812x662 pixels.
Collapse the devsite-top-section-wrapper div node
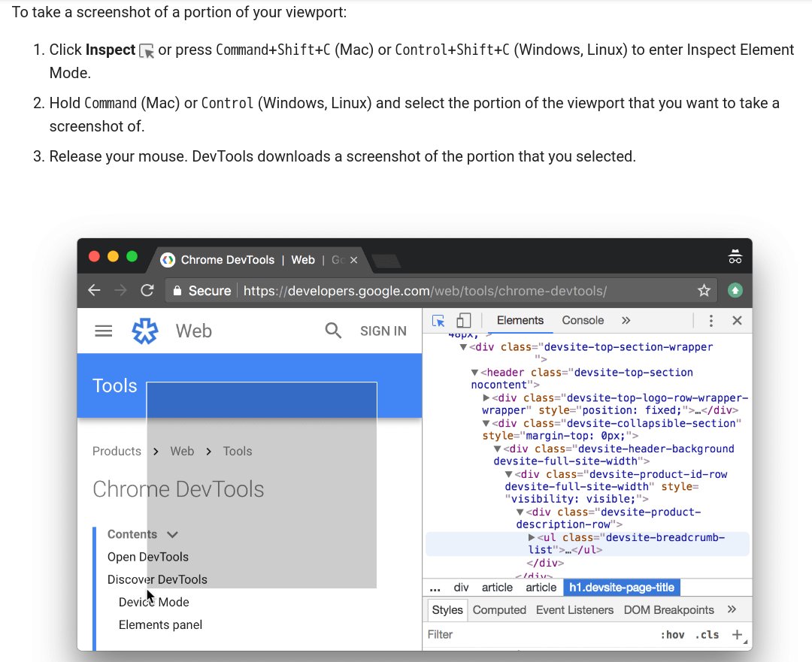463,347
